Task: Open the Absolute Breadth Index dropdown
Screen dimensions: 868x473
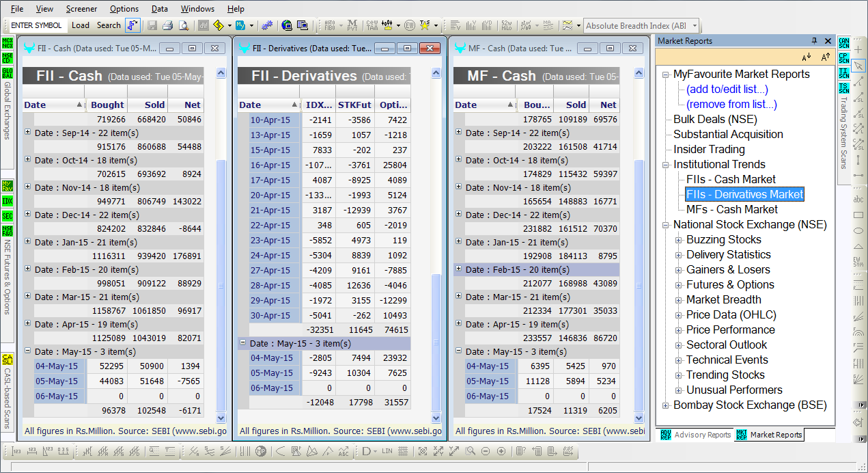Action: tap(695, 26)
